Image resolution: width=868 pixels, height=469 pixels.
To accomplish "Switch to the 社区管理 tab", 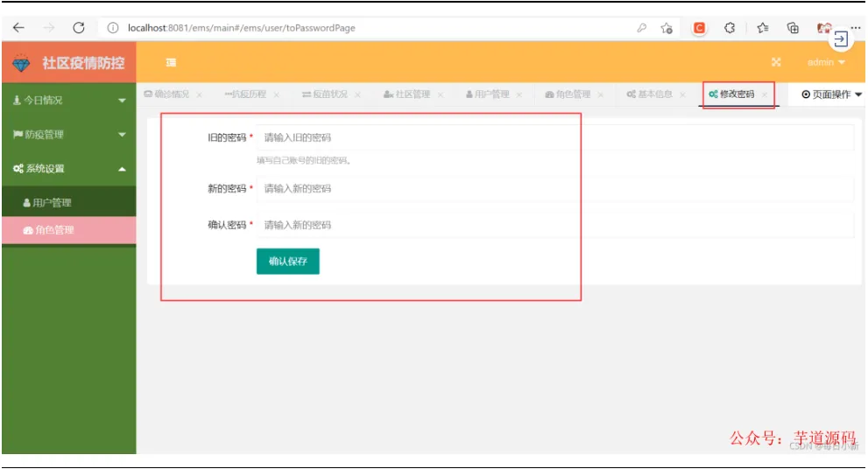I will click(407, 94).
